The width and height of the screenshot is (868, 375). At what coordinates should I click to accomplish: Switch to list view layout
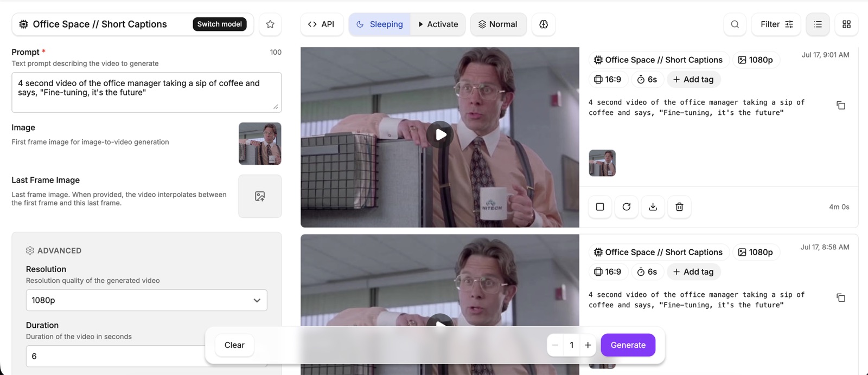(x=818, y=24)
